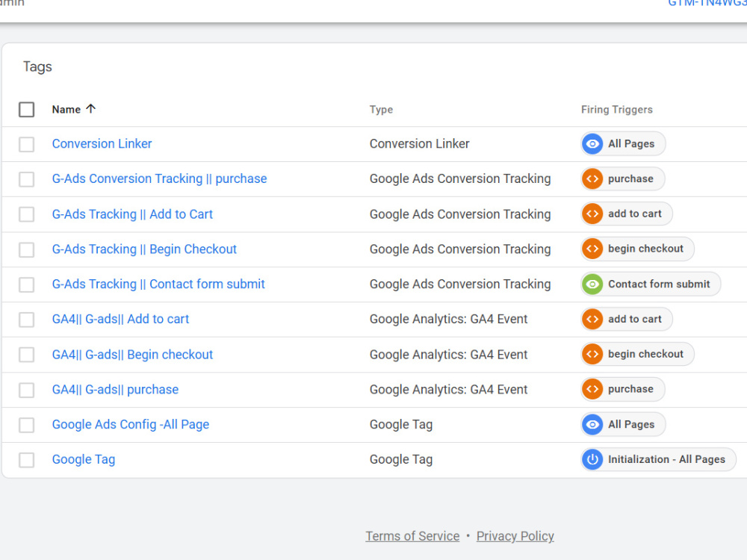747x560 pixels.
Task: Select all tags with the header checkbox
Action: point(27,110)
